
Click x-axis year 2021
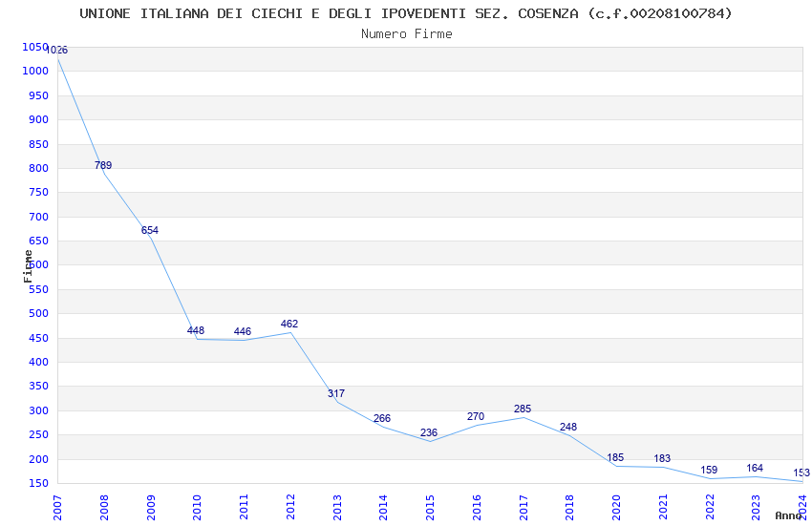click(663, 508)
